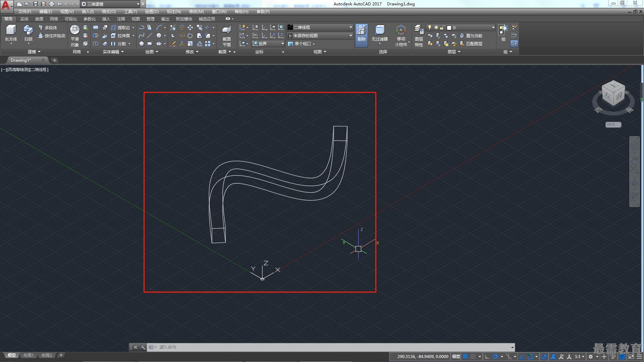Screen dimensions: 644x362
Task: Toggle dynamic UCS in status bar
Action: point(544,357)
